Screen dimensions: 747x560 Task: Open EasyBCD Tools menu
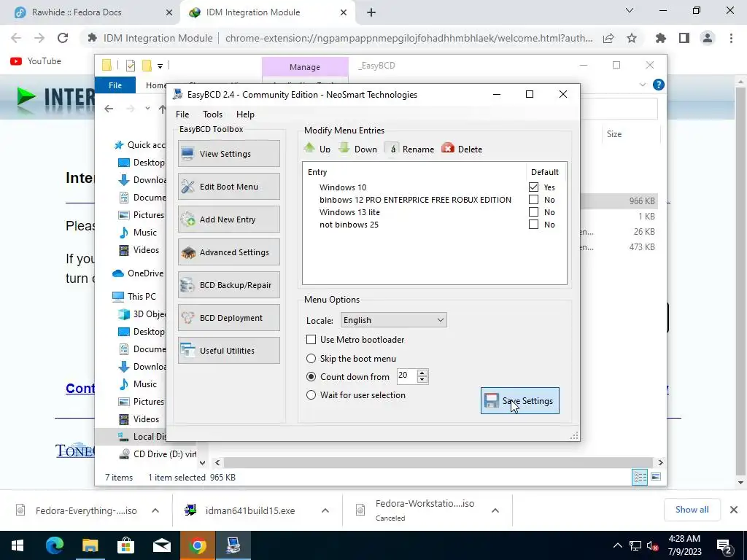click(212, 114)
